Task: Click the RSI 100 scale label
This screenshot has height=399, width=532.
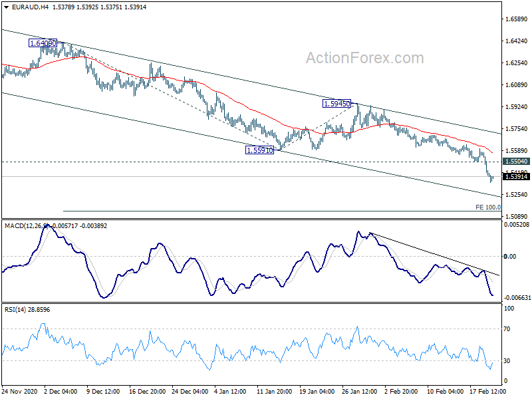Action: pos(509,309)
